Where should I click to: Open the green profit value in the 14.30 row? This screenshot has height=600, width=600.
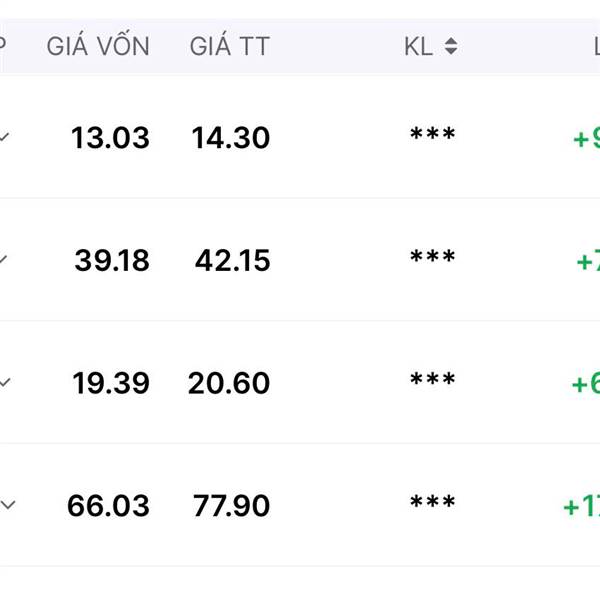586,138
